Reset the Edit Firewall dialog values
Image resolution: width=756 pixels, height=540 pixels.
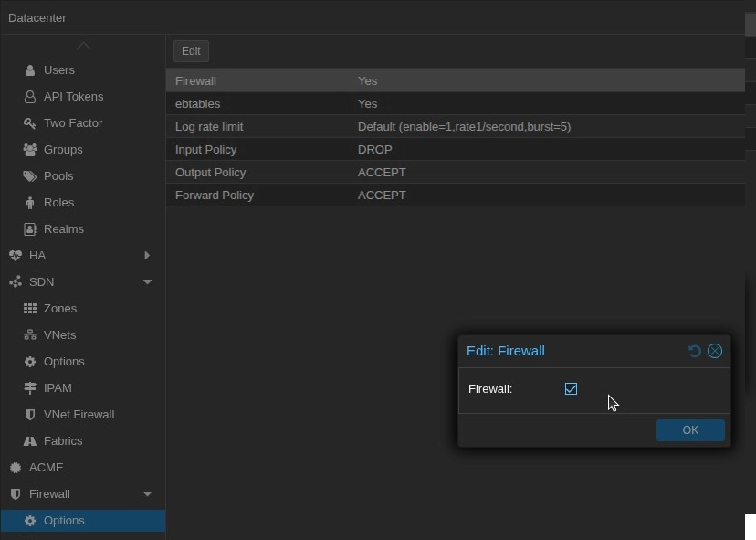[x=694, y=351]
